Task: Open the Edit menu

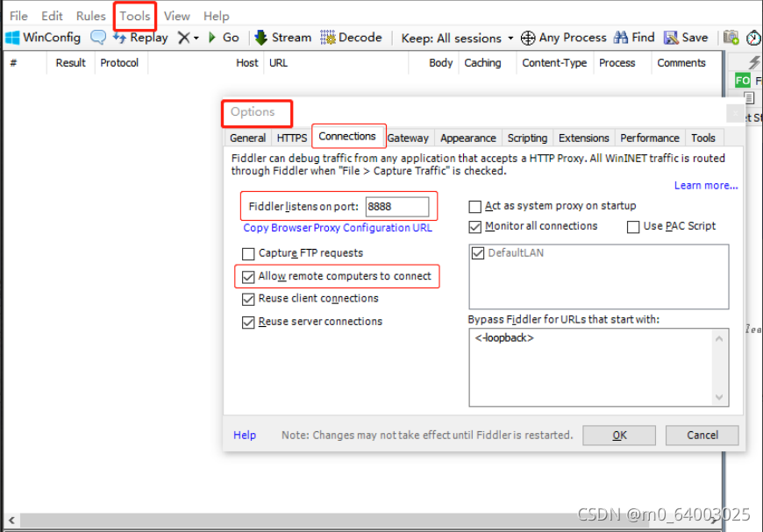Action: point(52,16)
